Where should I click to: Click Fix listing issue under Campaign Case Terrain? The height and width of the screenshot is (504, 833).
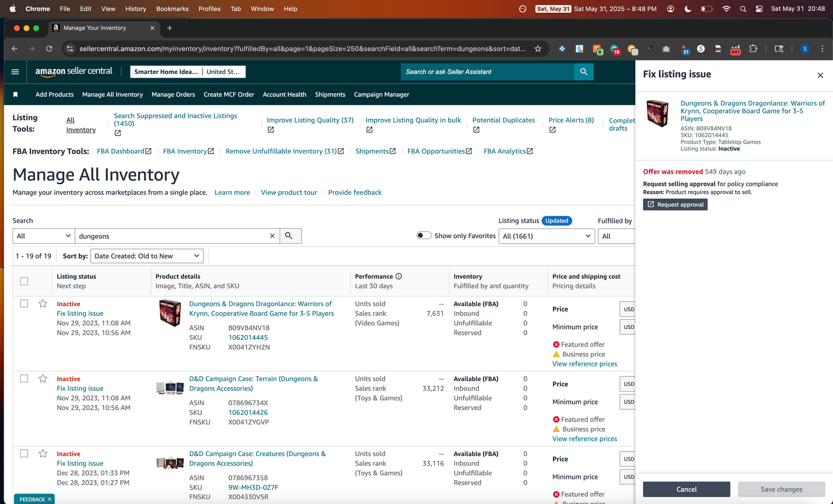point(80,388)
